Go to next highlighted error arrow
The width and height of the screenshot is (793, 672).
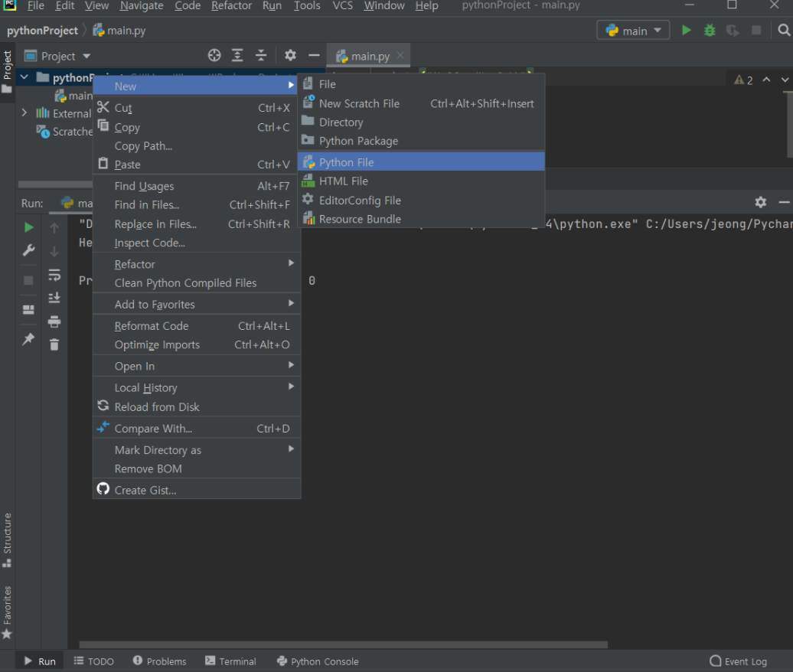click(785, 80)
